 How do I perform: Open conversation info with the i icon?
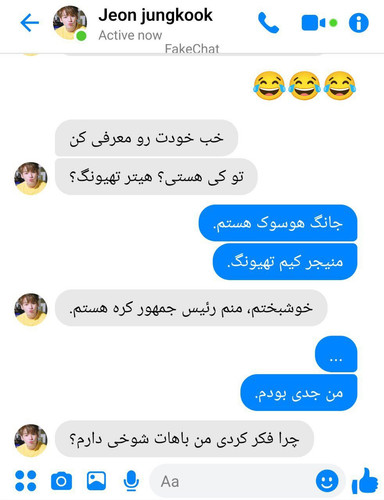359,23
